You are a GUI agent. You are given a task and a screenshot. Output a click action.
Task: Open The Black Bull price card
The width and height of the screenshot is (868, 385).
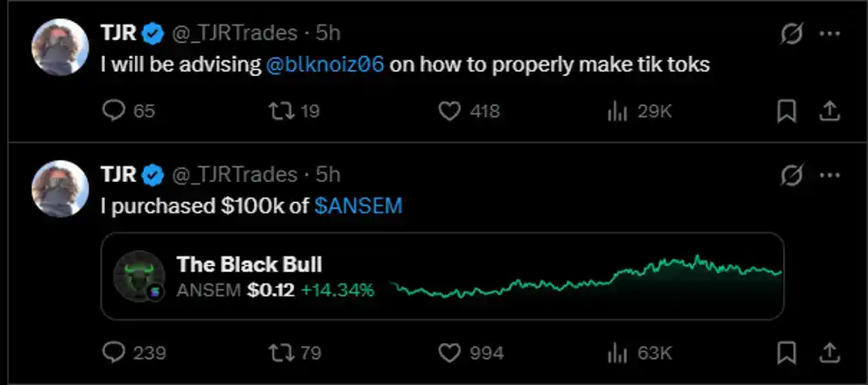(442, 276)
